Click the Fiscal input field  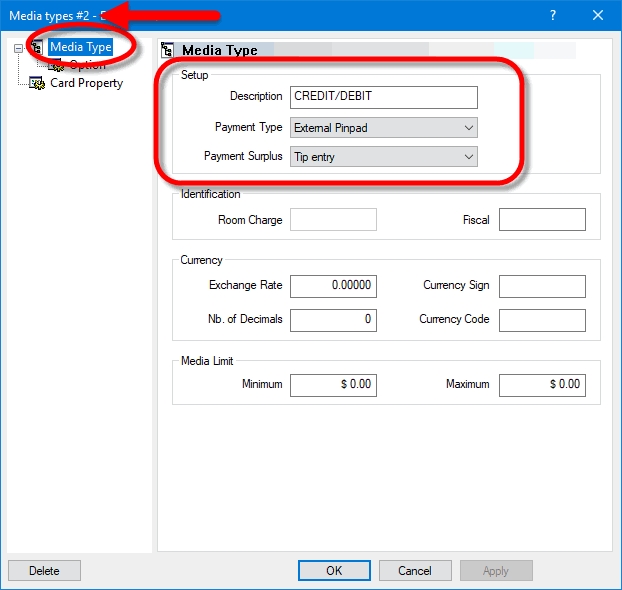542,220
